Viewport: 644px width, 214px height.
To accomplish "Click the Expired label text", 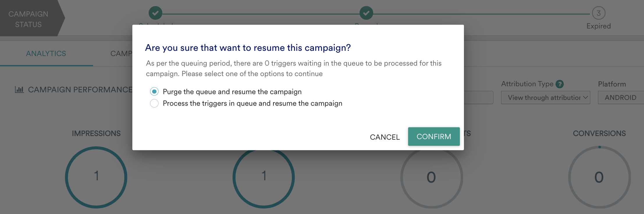I will (x=598, y=26).
